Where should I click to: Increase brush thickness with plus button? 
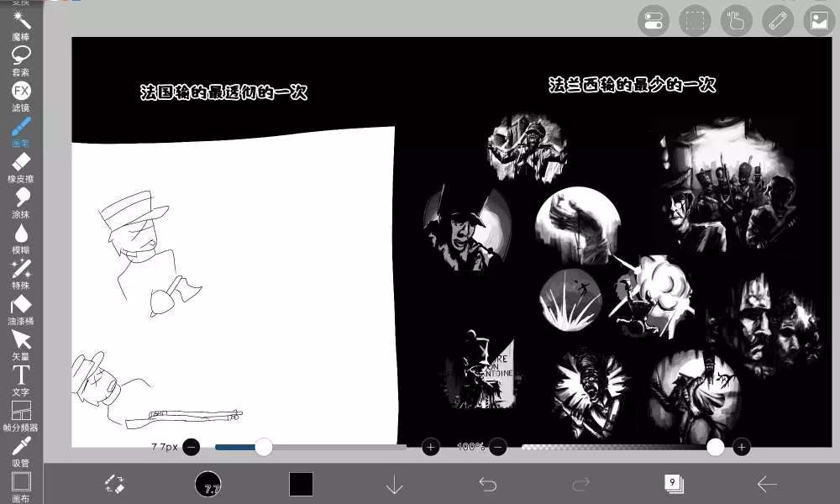point(431,447)
